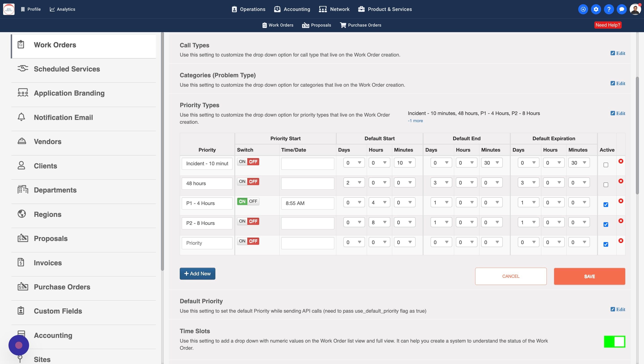Select Scheduled Services in sidebar
This screenshot has width=644, height=364.
(67, 69)
